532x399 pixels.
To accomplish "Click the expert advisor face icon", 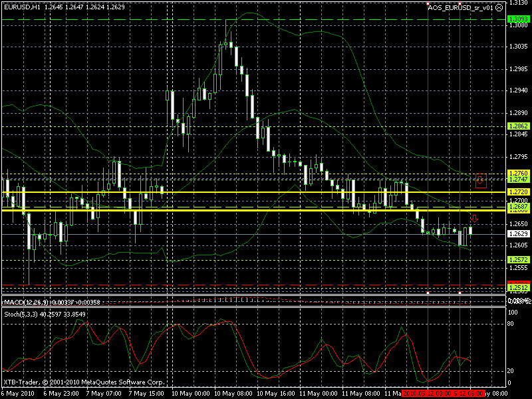I will click(500, 7).
